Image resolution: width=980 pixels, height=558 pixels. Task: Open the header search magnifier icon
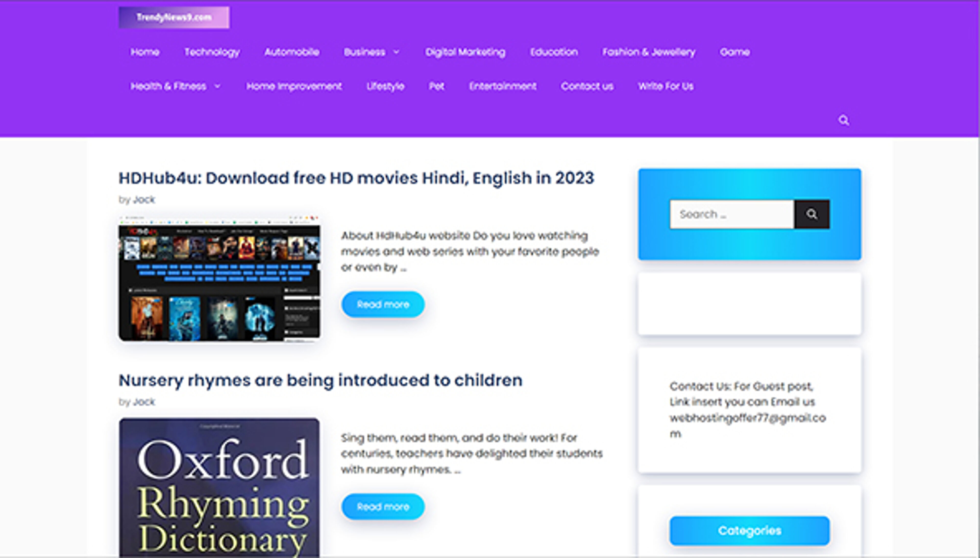click(x=843, y=120)
